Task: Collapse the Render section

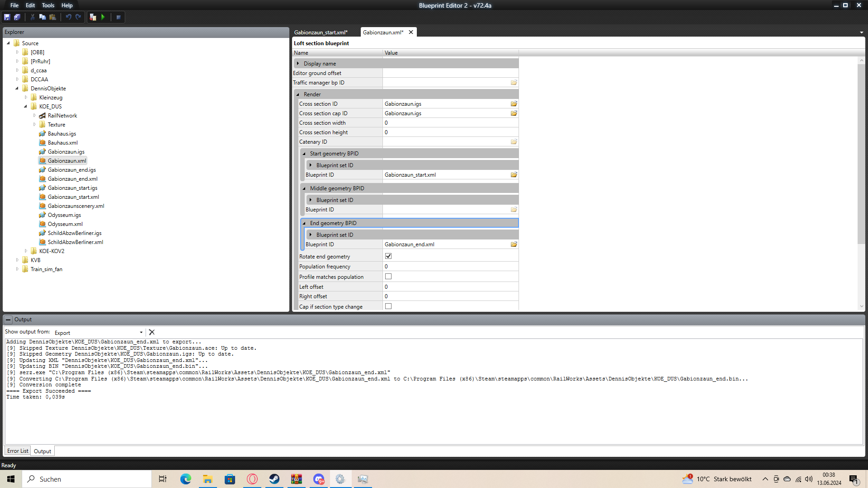Action: 298,94
